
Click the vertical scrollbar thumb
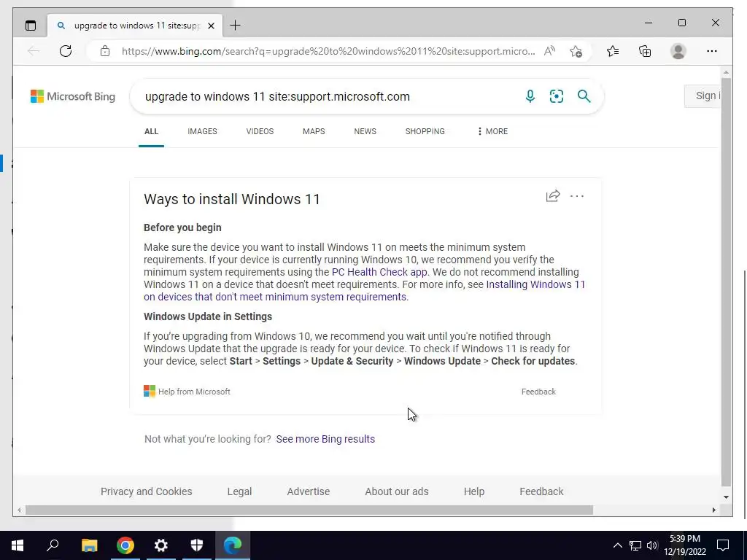pos(726,282)
